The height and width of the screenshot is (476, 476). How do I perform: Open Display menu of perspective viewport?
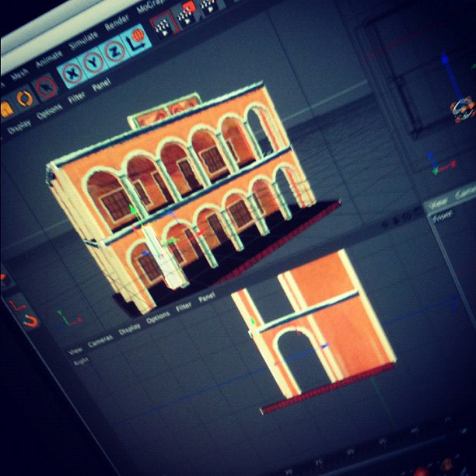tap(19, 127)
